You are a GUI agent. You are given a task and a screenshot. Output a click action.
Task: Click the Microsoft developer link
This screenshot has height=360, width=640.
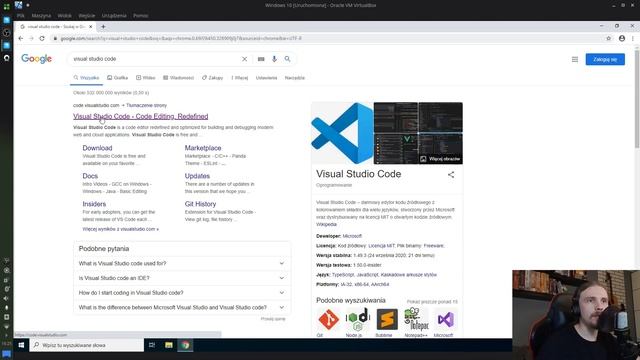pos(352,236)
